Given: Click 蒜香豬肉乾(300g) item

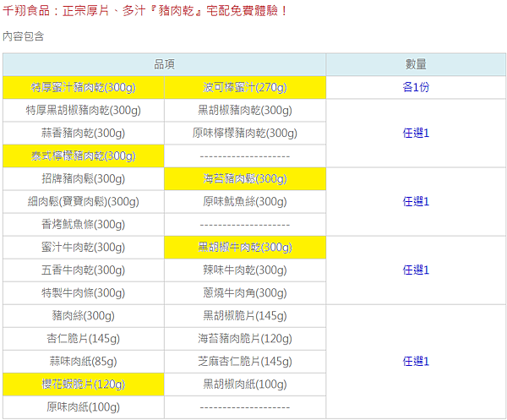Looking at the screenshot, I should [x=84, y=134].
